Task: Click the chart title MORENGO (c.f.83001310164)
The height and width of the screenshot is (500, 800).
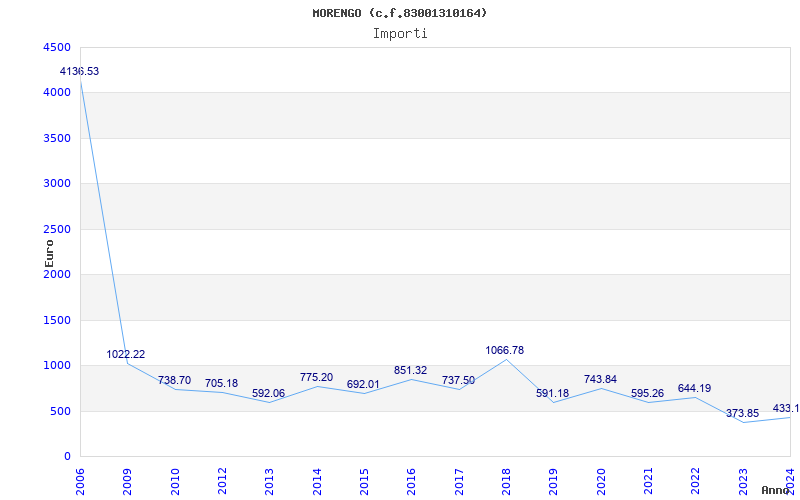Action: coord(399,13)
